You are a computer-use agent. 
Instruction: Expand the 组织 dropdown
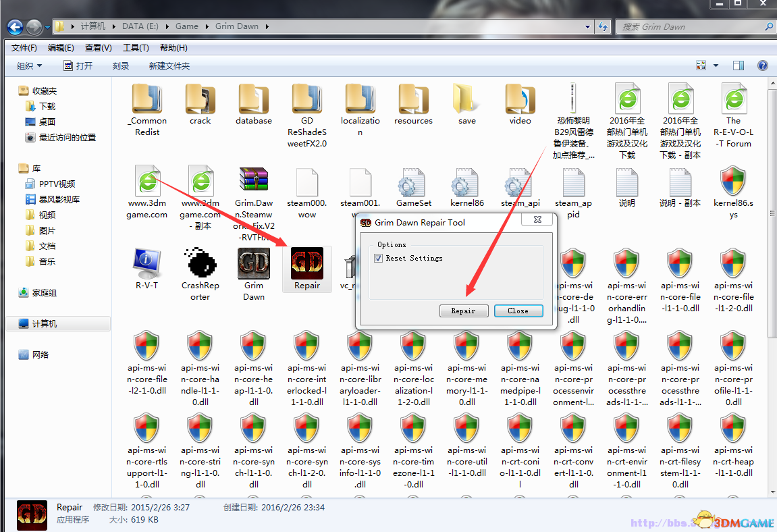[x=29, y=65]
